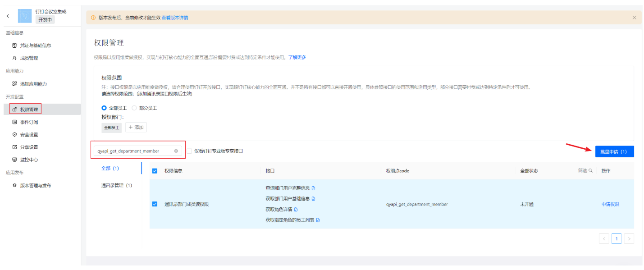Dismiss the version notice banner

(x=634, y=18)
